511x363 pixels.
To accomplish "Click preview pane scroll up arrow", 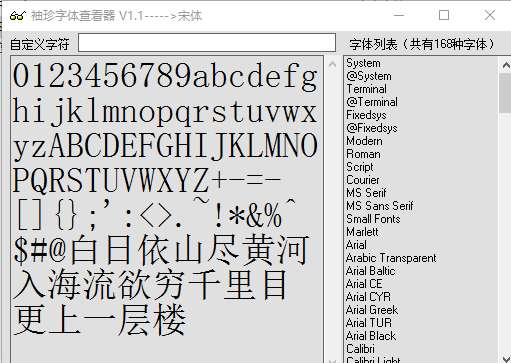I will [332, 64].
